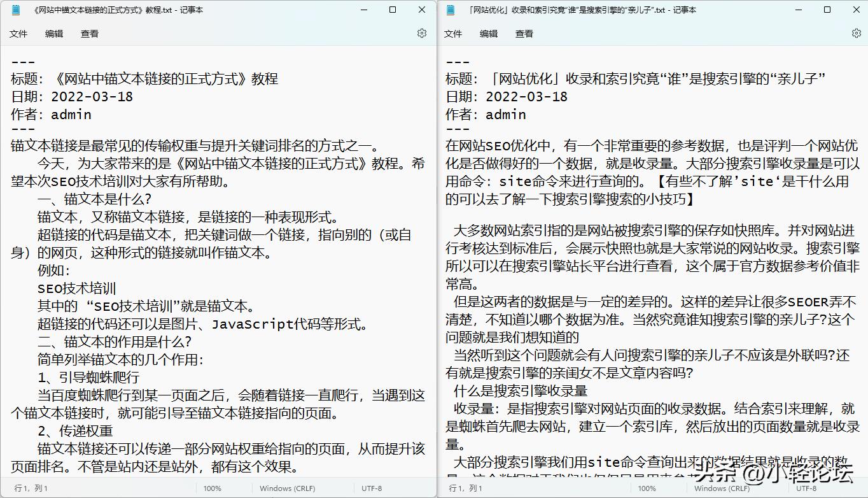868x498 pixels.
Task: Maximize the left Notepad window
Action: tap(393, 10)
